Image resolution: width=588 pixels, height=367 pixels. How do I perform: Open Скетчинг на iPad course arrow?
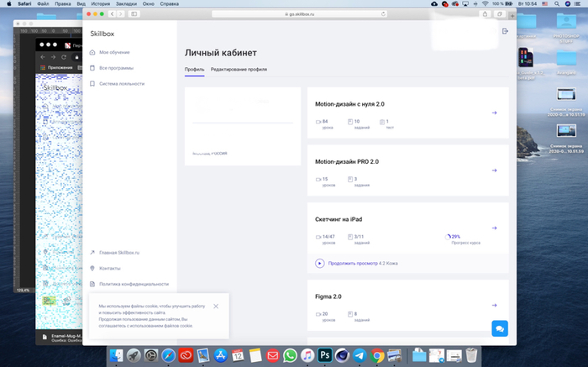494,228
